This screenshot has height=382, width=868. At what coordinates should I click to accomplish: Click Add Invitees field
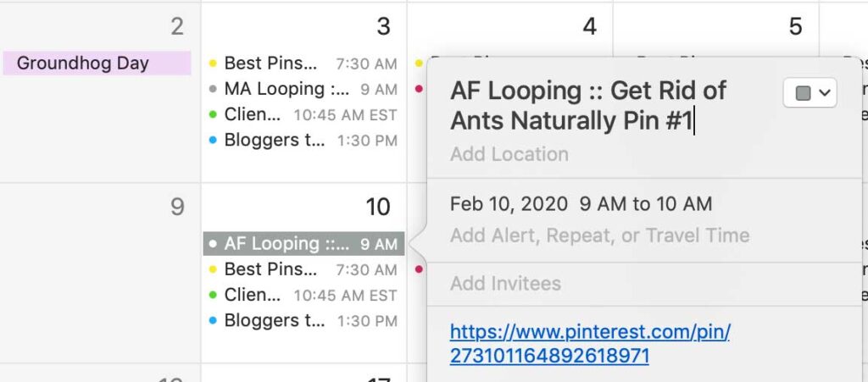(x=505, y=283)
